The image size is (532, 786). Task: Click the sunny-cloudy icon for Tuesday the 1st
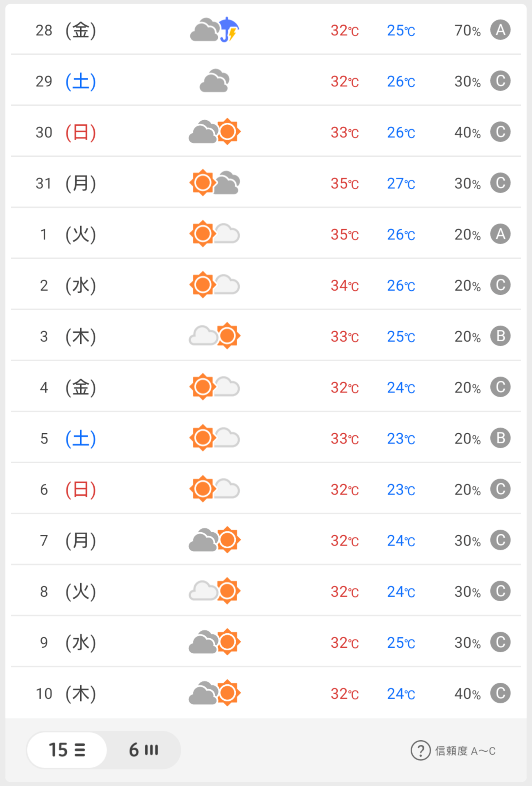(x=215, y=234)
